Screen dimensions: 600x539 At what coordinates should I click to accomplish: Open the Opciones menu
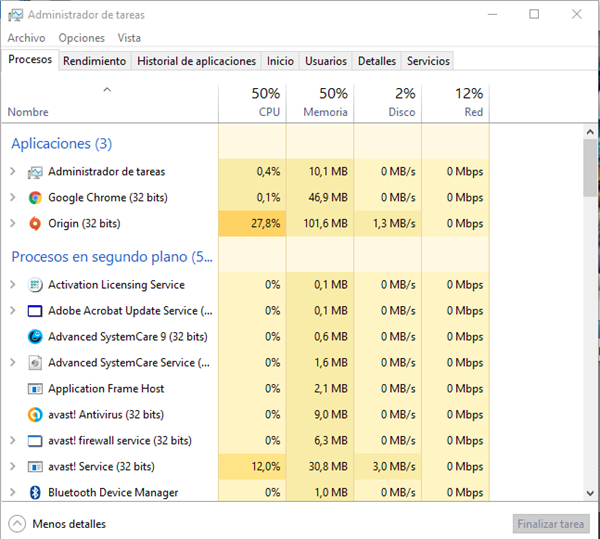pos(81,38)
